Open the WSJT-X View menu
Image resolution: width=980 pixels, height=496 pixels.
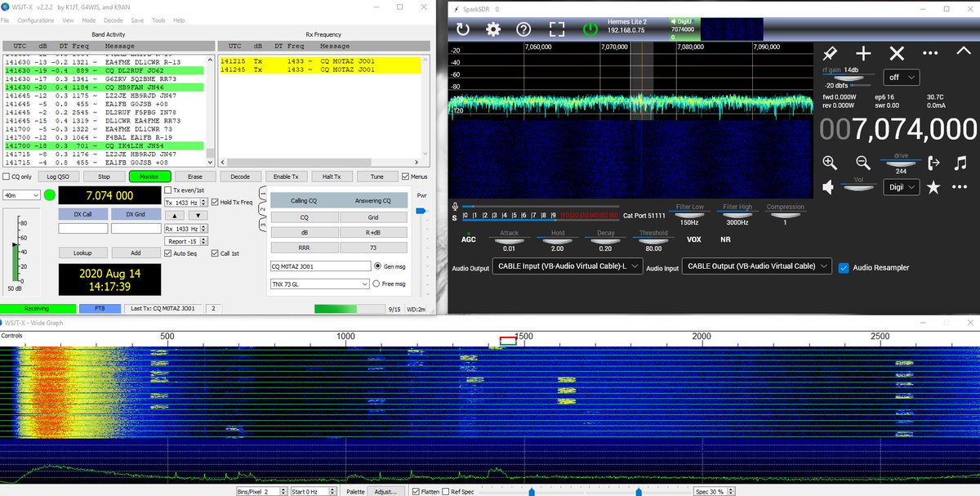point(67,20)
